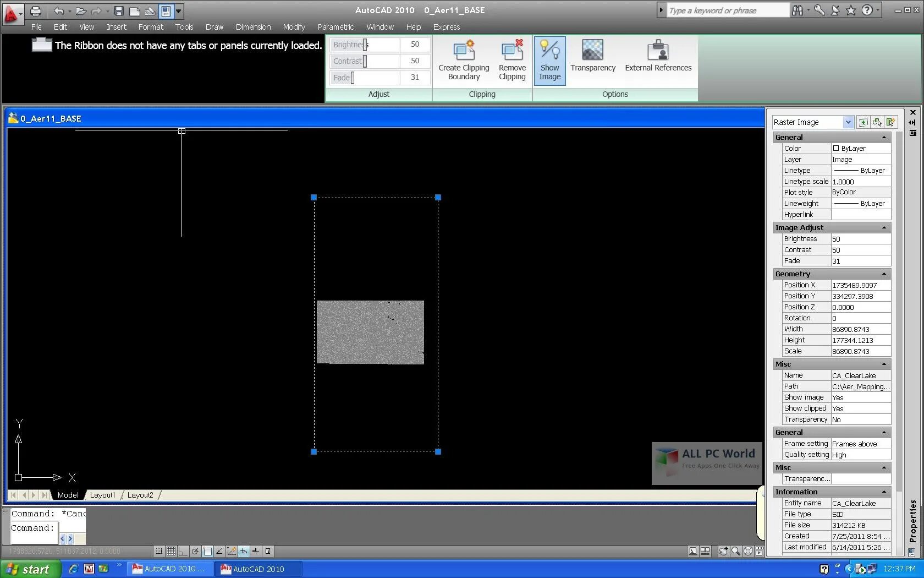Click the Favorites star icon

[x=851, y=10]
